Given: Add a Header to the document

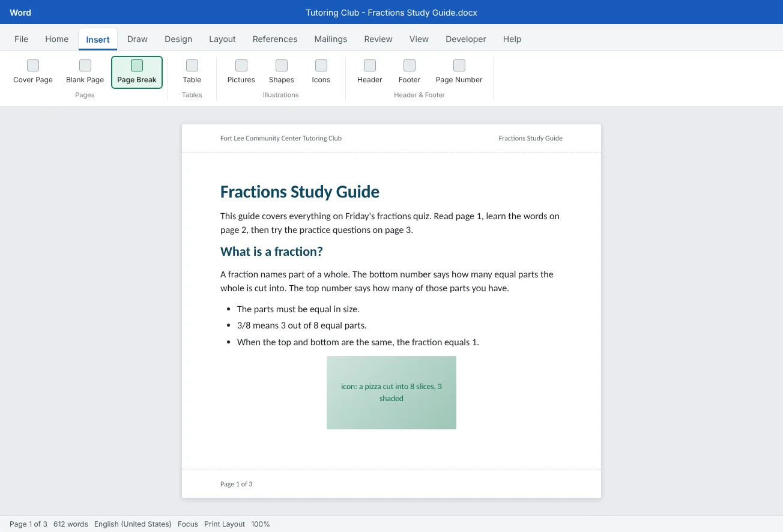Looking at the screenshot, I should (370, 72).
